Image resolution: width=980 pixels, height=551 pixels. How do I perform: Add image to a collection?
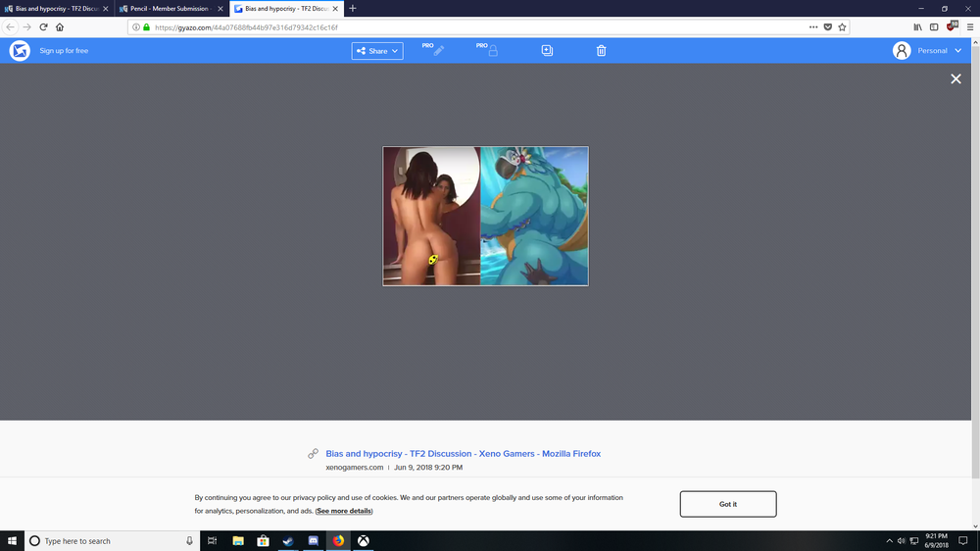[547, 51]
